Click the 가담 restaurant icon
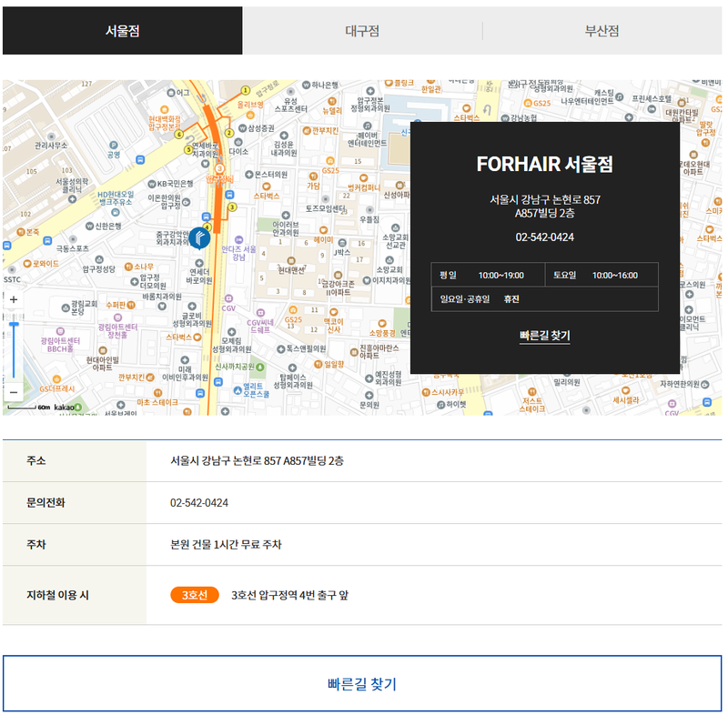 [x=313, y=176]
